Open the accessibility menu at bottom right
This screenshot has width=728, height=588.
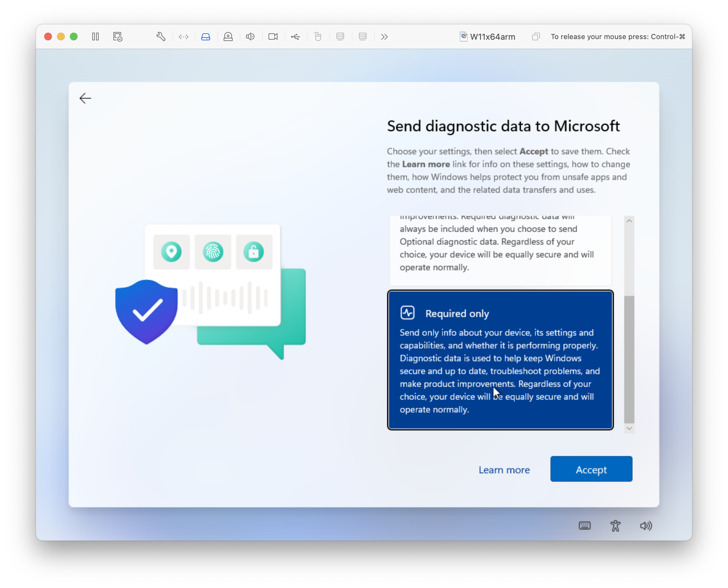[x=615, y=526]
